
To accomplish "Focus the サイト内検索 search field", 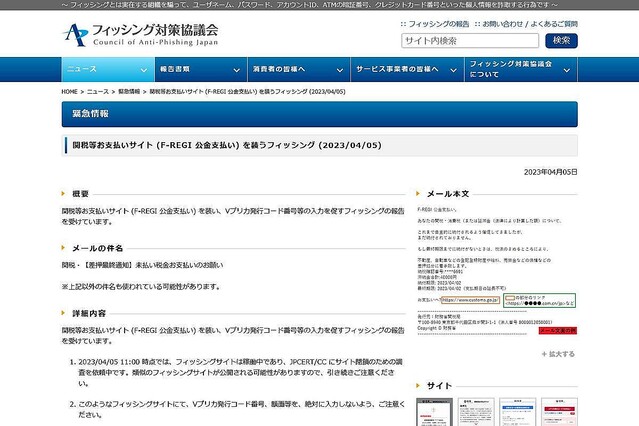I will (470, 41).
